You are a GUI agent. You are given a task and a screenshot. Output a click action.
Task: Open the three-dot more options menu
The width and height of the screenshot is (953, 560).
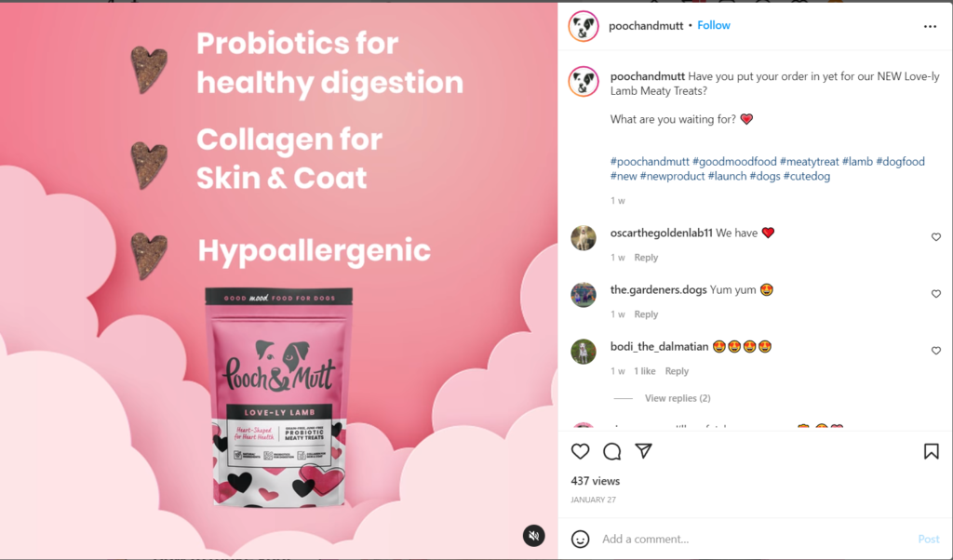tap(930, 26)
